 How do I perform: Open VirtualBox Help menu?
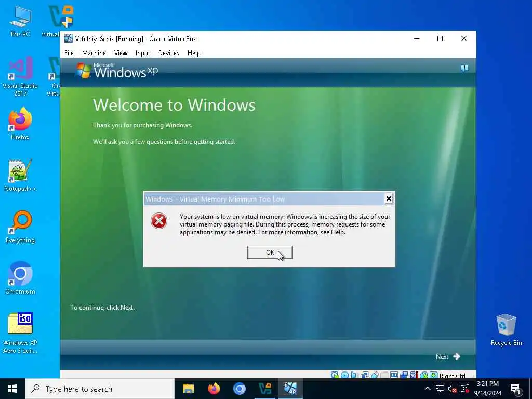(x=194, y=53)
